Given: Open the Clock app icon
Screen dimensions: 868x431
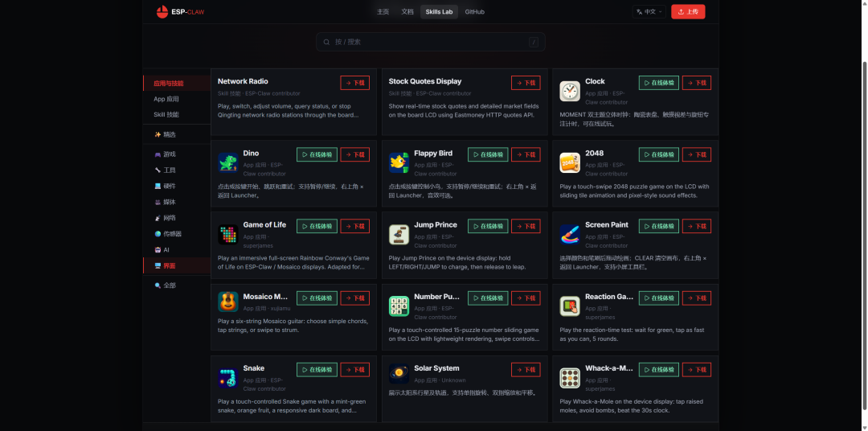Looking at the screenshot, I should pyautogui.click(x=570, y=92).
